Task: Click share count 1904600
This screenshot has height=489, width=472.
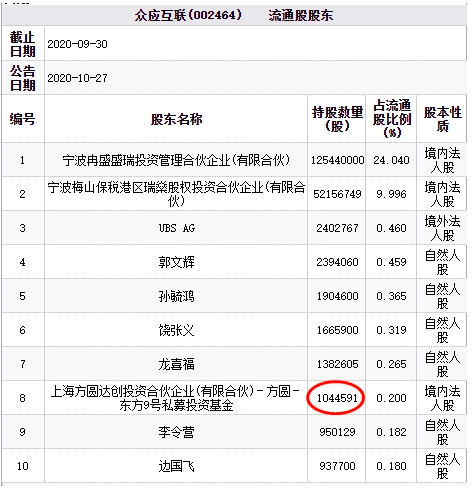Action: pyautogui.click(x=337, y=296)
